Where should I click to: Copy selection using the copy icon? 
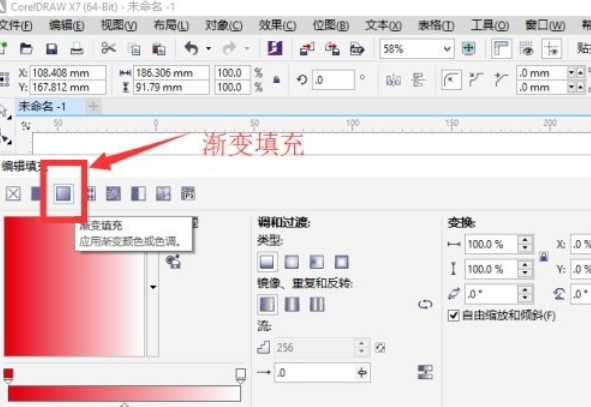click(134, 49)
